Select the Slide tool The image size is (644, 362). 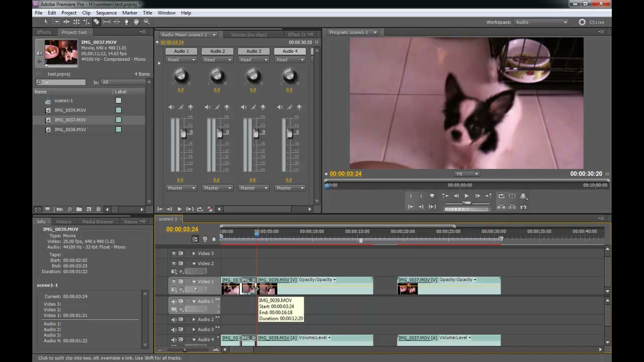(x=116, y=22)
